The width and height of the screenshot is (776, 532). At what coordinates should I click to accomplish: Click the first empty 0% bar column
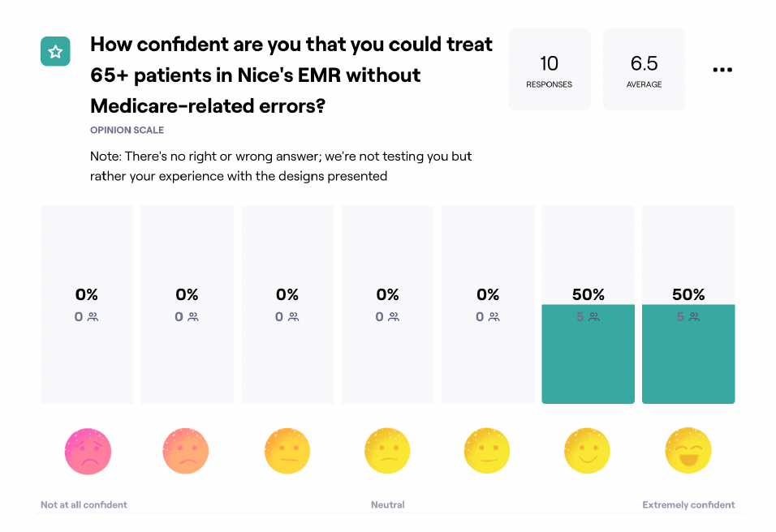[x=87, y=305]
